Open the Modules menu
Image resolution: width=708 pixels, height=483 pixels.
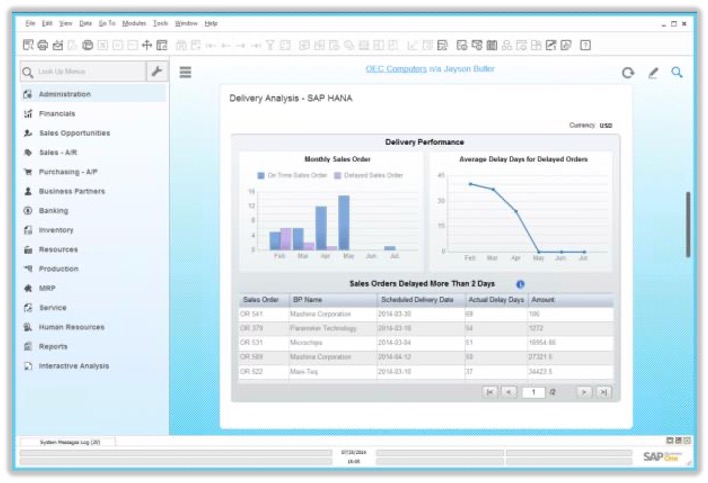point(134,23)
